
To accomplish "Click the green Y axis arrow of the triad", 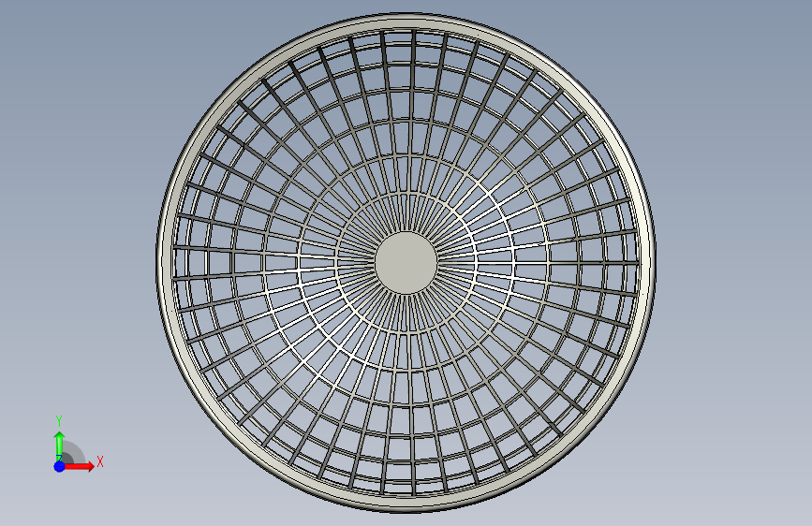I will click(60, 446).
